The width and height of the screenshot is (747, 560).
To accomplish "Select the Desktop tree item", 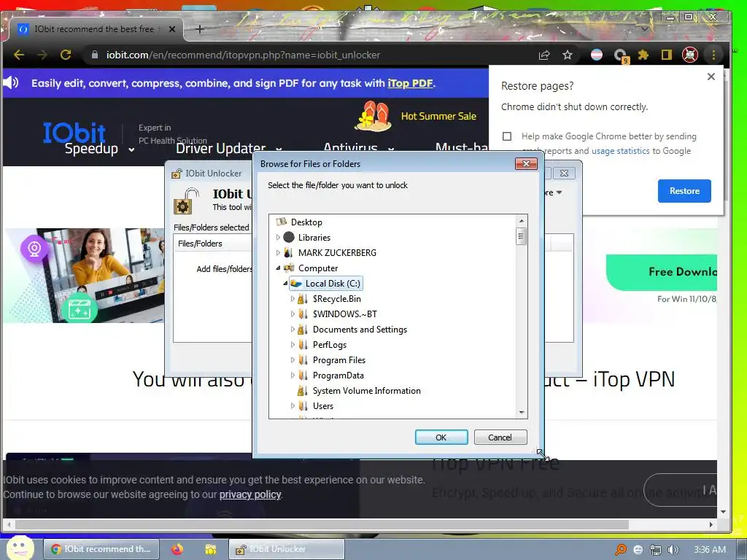I will pyautogui.click(x=306, y=222).
